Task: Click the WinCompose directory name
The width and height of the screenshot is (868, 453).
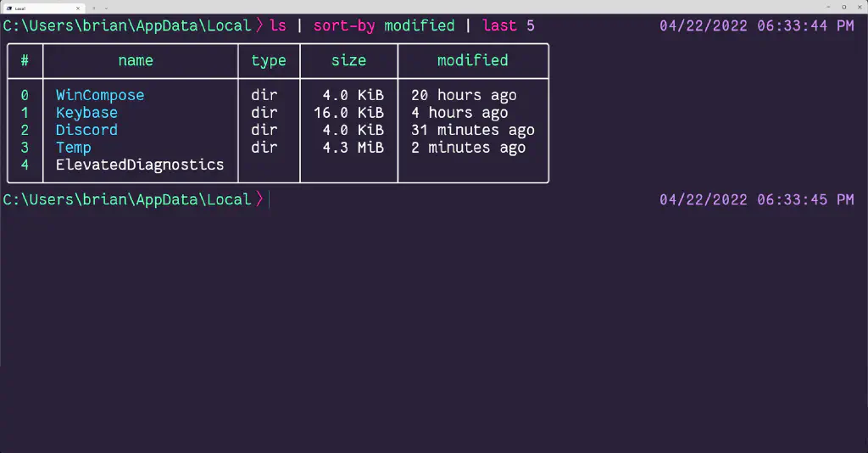Action: [x=100, y=95]
